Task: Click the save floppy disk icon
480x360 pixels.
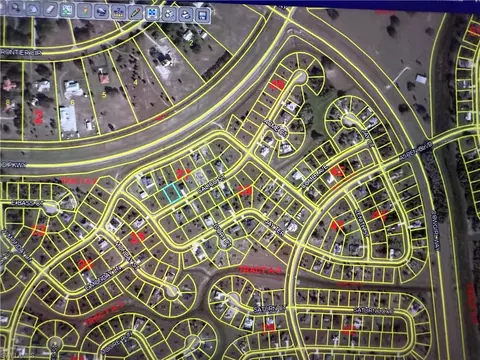Action: pos(202,16)
